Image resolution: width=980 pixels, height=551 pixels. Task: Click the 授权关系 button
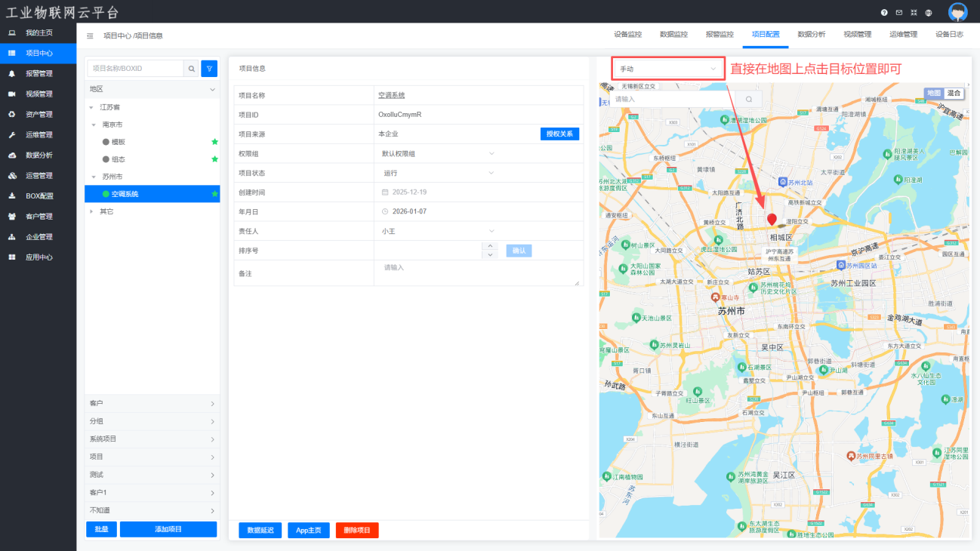tap(559, 134)
